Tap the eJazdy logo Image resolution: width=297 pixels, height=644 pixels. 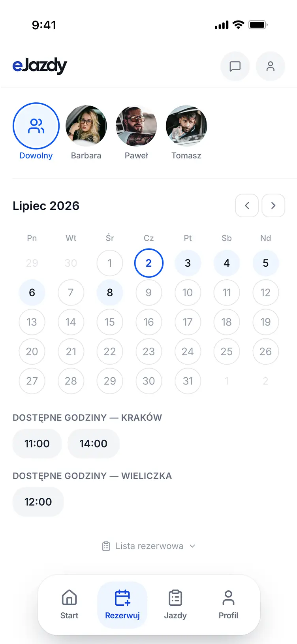(x=39, y=66)
